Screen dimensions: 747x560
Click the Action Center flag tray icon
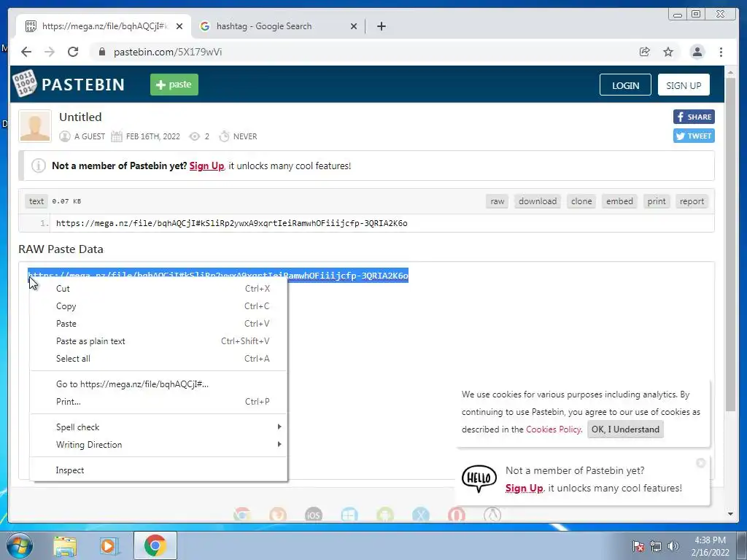point(638,546)
